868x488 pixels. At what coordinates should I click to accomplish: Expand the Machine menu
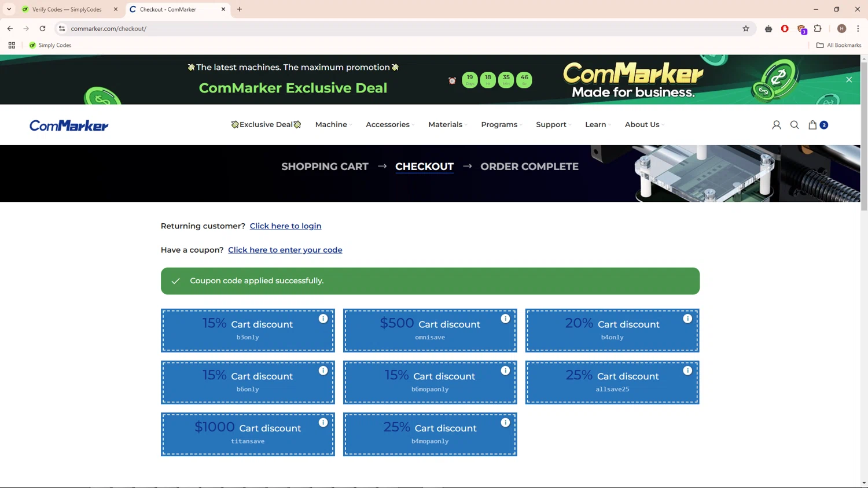(333, 124)
